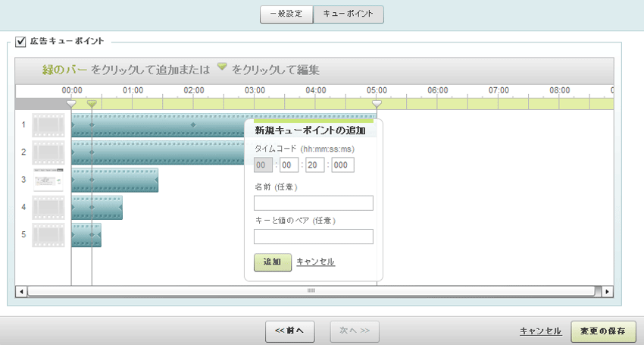Viewport: 644px width, 345px height.
Task: Select the row 3 screenshot thumbnail
Action: (x=48, y=180)
